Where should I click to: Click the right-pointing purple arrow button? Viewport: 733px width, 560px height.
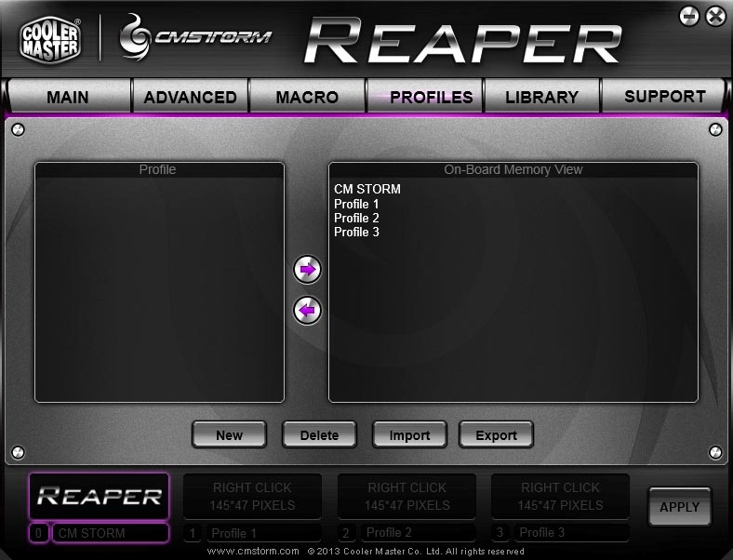(x=307, y=269)
